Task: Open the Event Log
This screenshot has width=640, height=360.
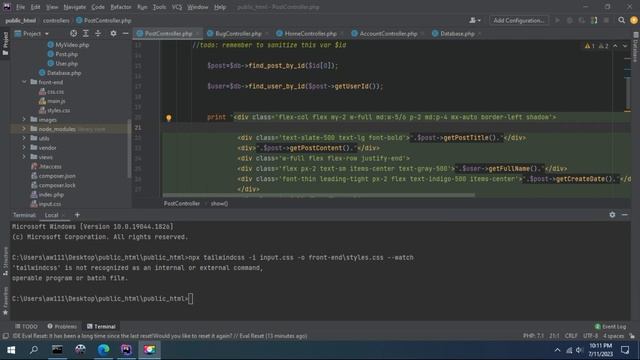Action: click(x=610, y=327)
